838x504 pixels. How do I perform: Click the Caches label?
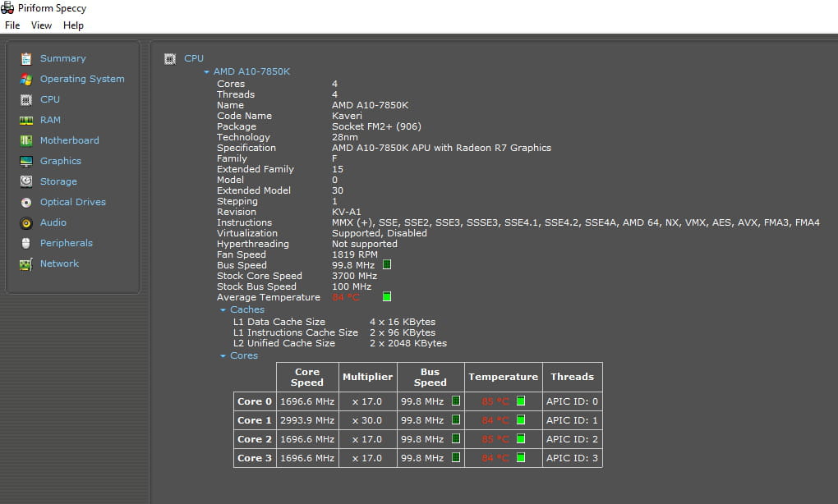pos(247,309)
